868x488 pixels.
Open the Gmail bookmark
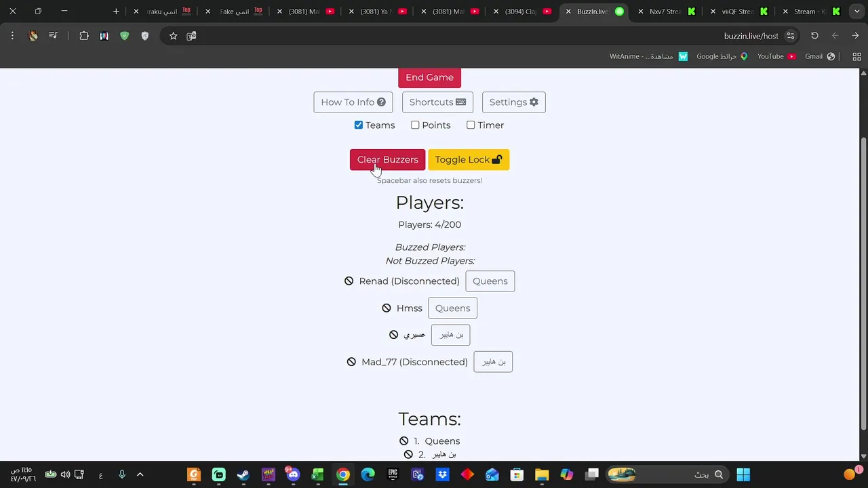pos(820,56)
